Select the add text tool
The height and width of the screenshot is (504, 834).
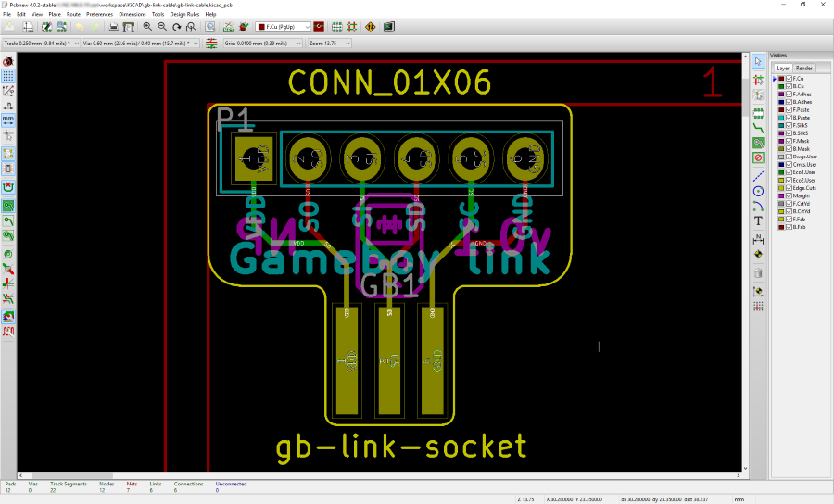click(x=758, y=220)
